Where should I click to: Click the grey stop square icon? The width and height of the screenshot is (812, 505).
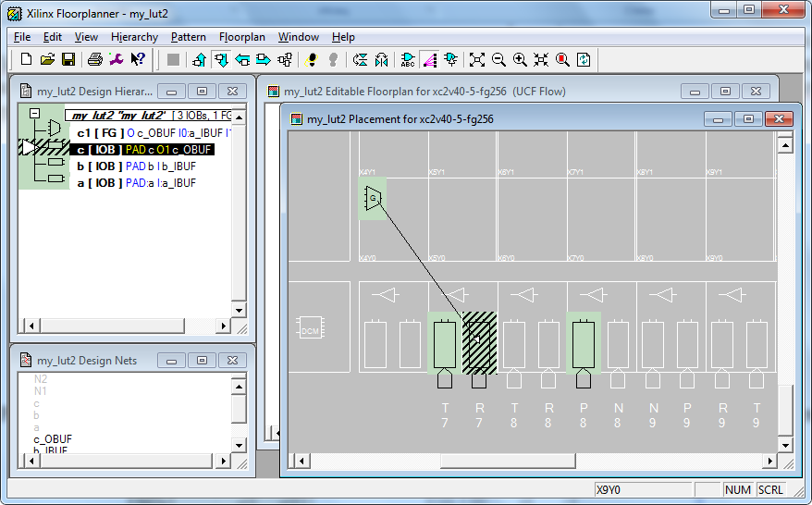click(x=174, y=60)
